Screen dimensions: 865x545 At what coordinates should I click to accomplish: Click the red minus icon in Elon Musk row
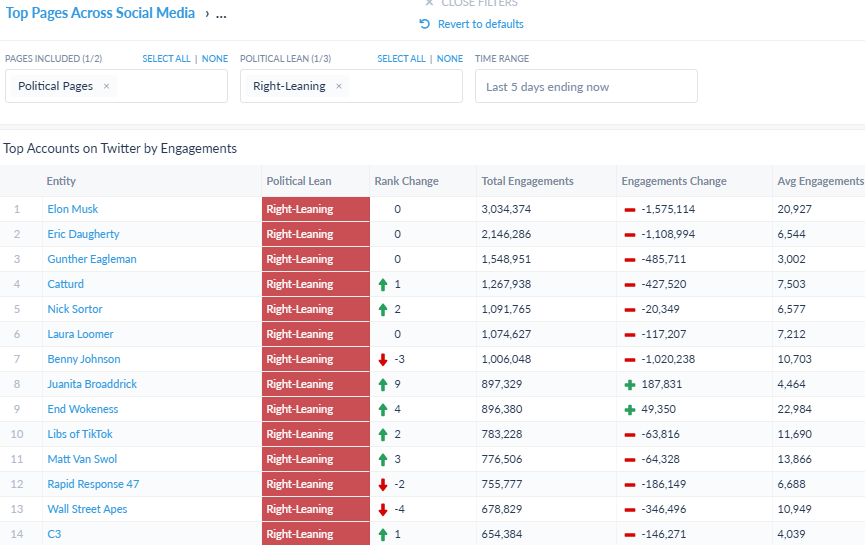[629, 210]
